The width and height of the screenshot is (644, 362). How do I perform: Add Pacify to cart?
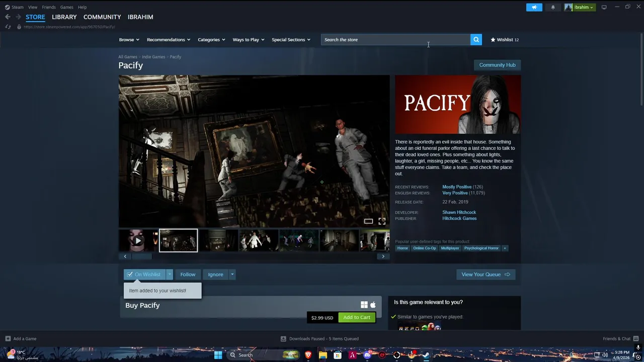(x=357, y=317)
